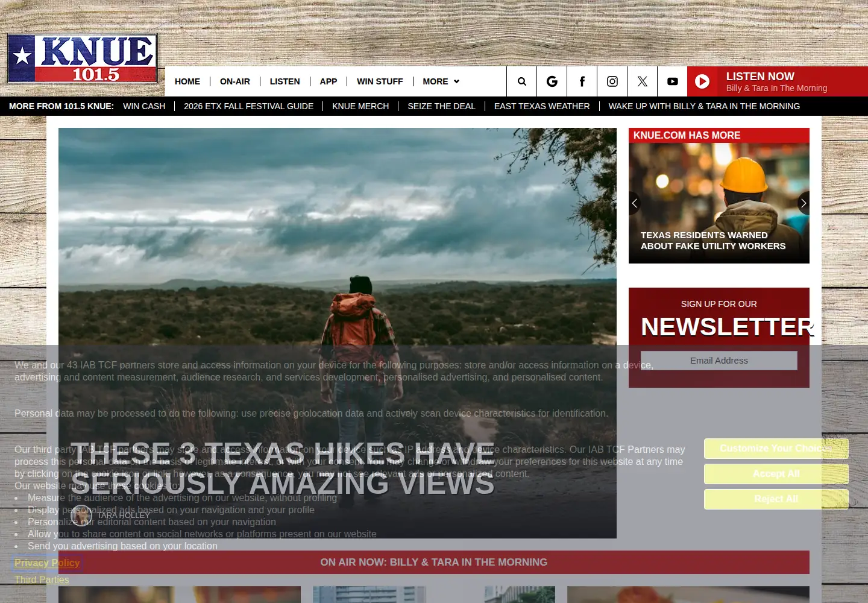Open WIN CASH link in black bar
The width and height of the screenshot is (868, 603).
(x=144, y=106)
